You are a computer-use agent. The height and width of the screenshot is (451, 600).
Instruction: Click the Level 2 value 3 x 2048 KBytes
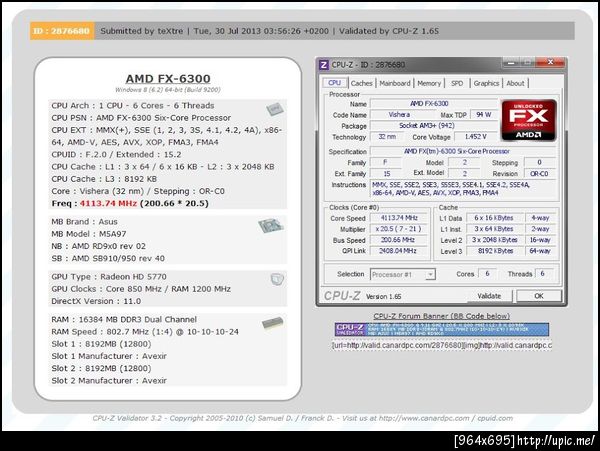[x=494, y=240]
